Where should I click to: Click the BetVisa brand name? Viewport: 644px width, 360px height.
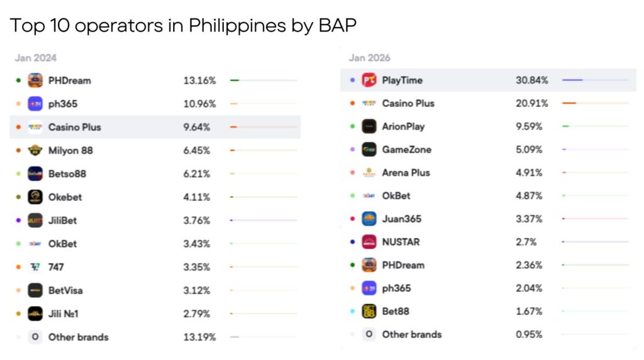[65, 290]
